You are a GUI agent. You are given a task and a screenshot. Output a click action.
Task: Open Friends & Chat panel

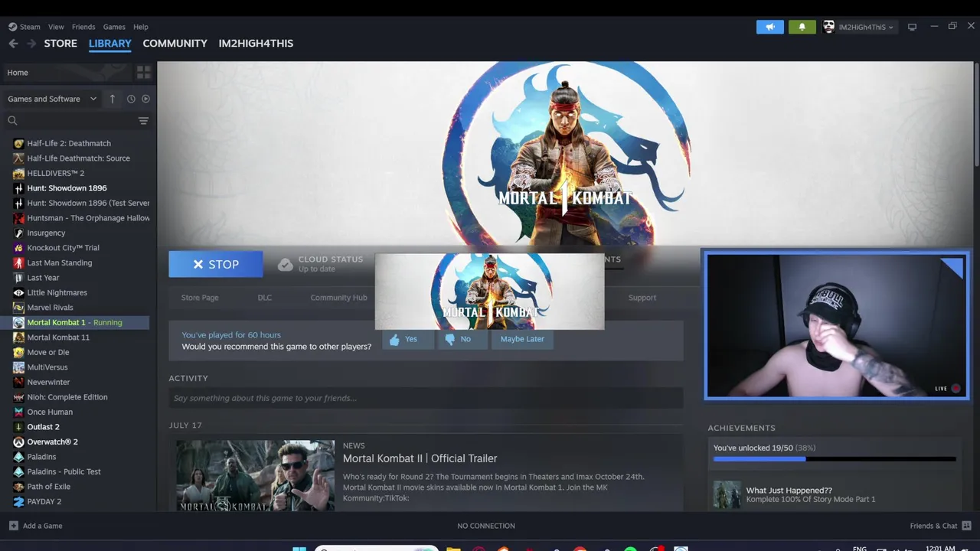coord(940,526)
